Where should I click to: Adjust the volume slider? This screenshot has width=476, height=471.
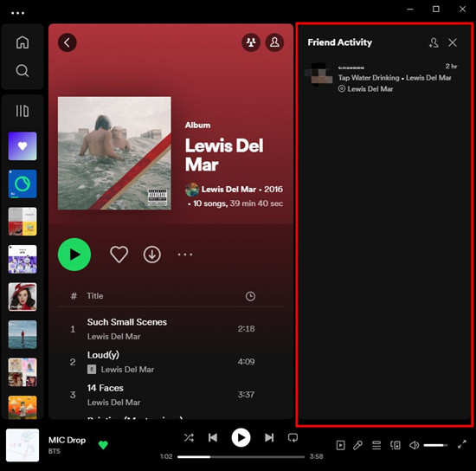pyautogui.click(x=435, y=445)
